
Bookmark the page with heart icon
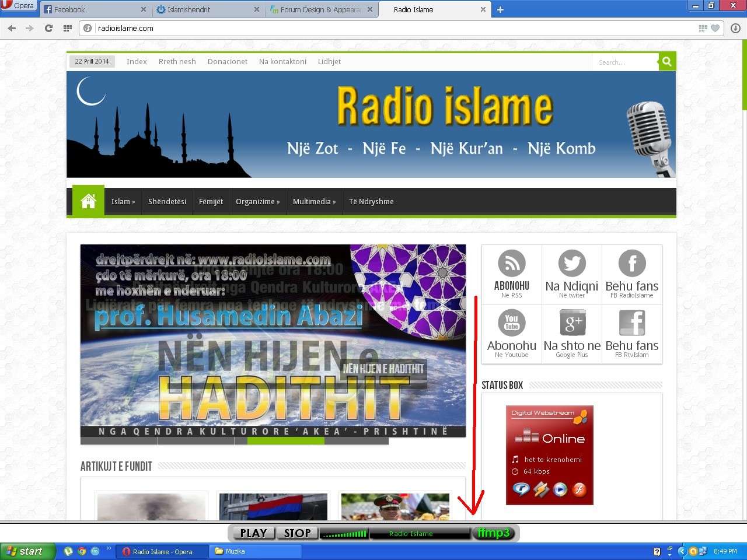715,28
